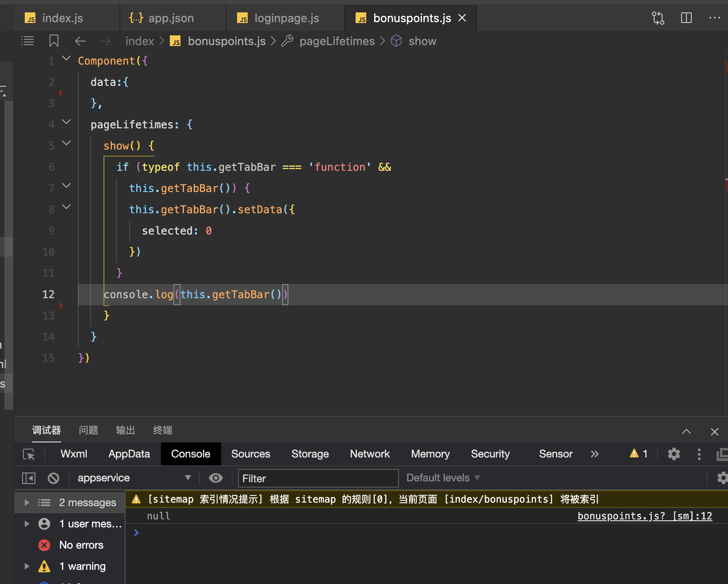Click the compare changes icon in editor toolbar
Image resolution: width=728 pixels, height=584 pixels.
pyautogui.click(x=658, y=18)
